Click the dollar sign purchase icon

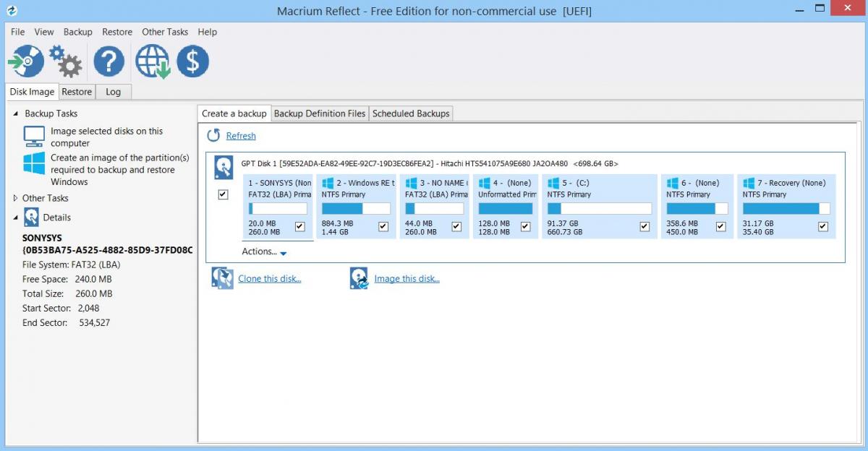(193, 61)
